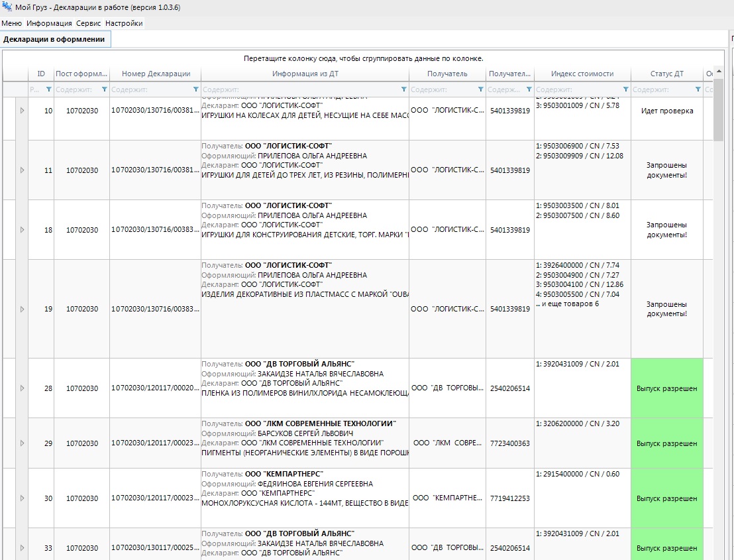Expand the row with ID 11
Screen dimensions: 734x560
coord(22,170)
